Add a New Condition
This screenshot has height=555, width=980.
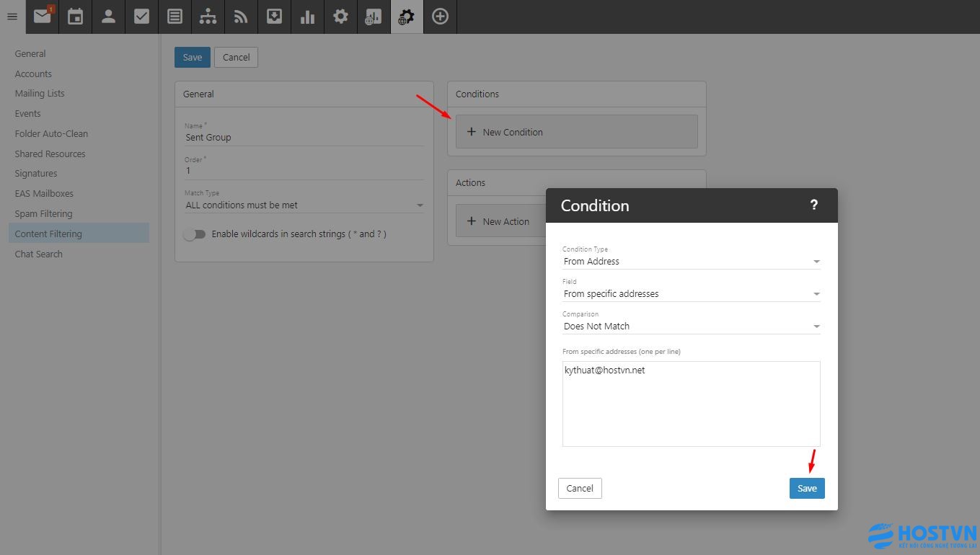(576, 132)
